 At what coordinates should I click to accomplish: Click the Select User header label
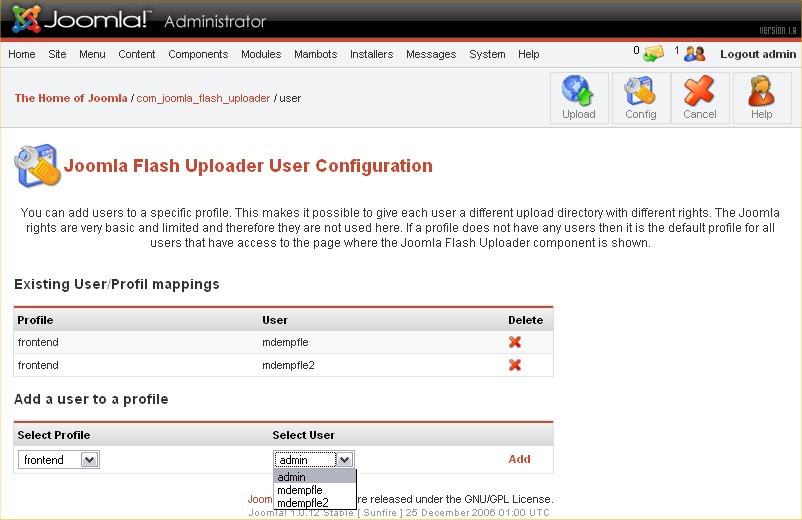click(x=303, y=435)
